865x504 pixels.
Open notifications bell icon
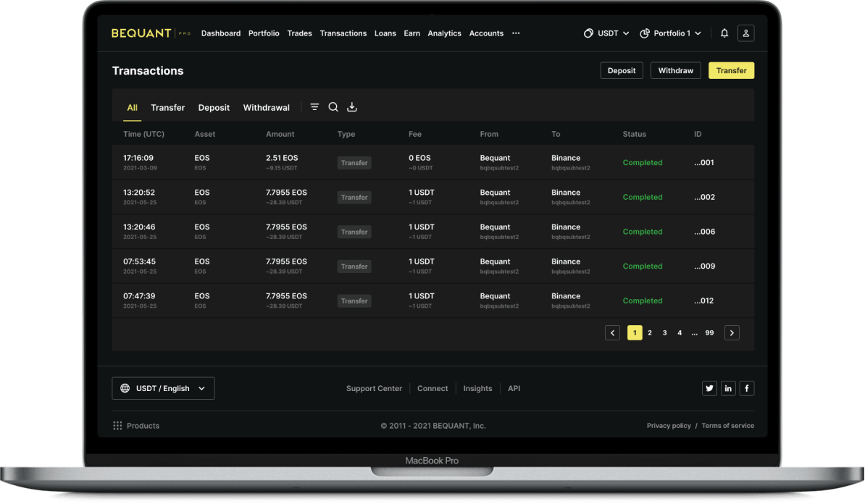[x=724, y=33]
